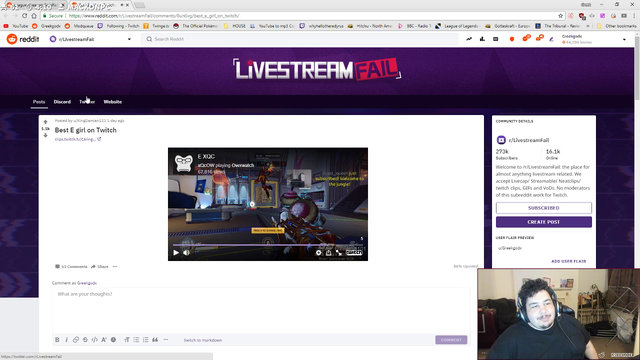Click the Twitch logo in the player

click(354, 253)
